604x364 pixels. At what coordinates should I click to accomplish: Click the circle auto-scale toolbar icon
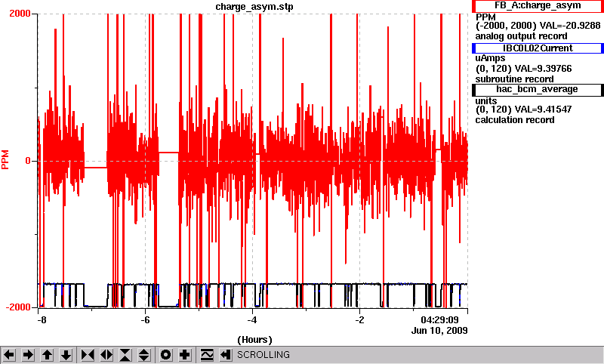click(165, 355)
